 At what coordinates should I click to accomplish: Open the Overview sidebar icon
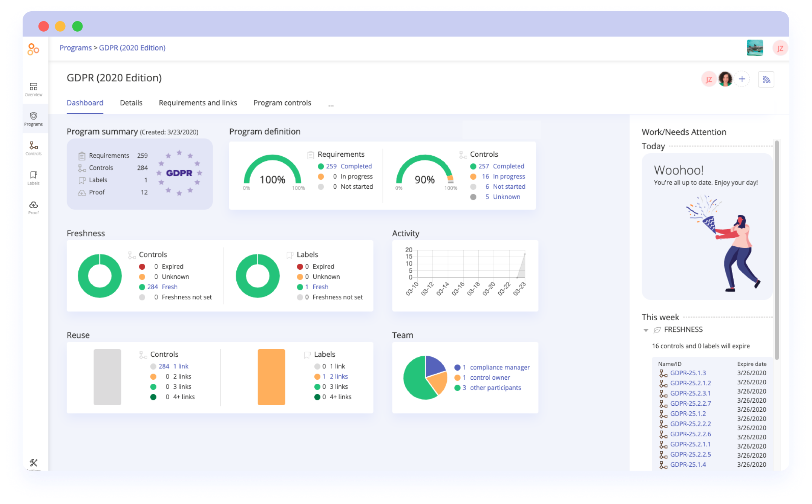pyautogui.click(x=34, y=89)
